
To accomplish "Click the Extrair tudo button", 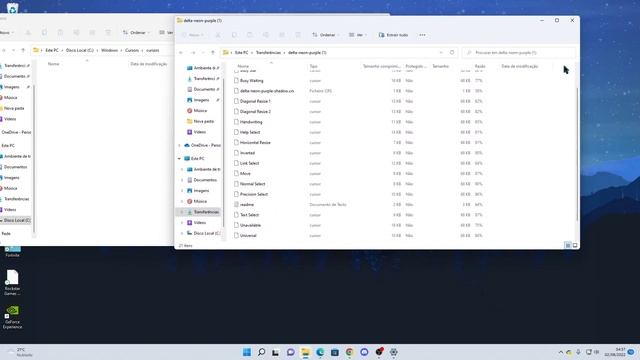I will [393, 35].
